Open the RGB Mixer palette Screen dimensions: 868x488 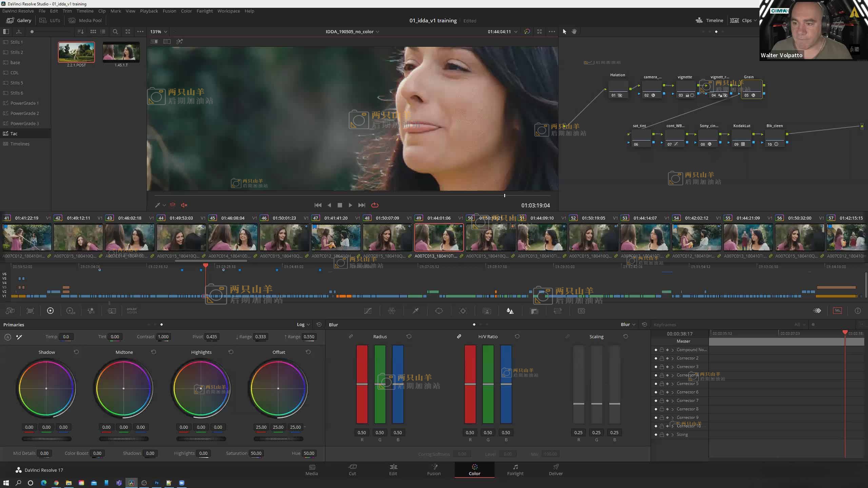pos(91,311)
